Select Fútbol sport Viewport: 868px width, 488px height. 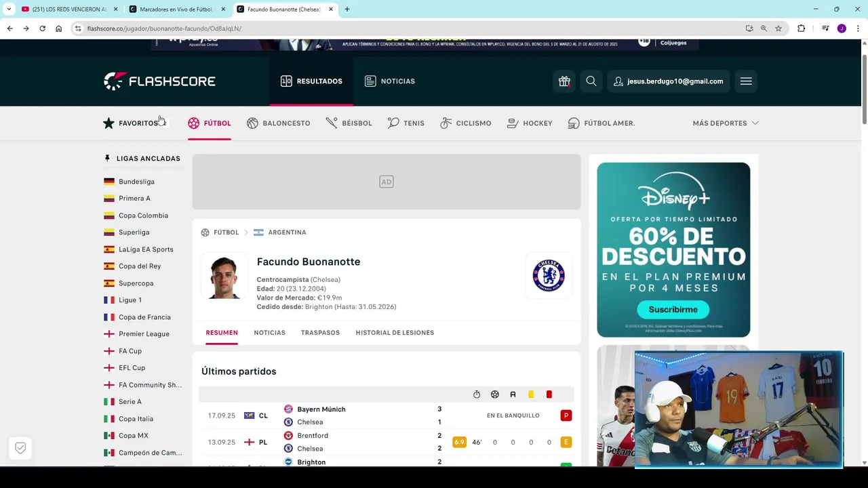tap(210, 123)
